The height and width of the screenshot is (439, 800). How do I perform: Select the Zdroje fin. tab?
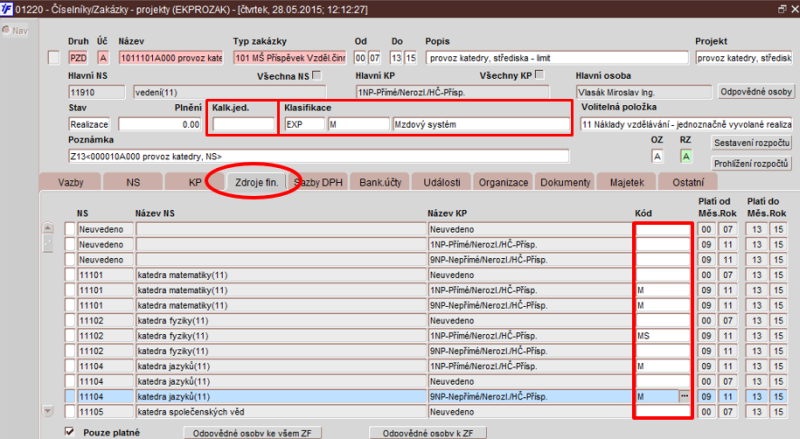tap(257, 182)
